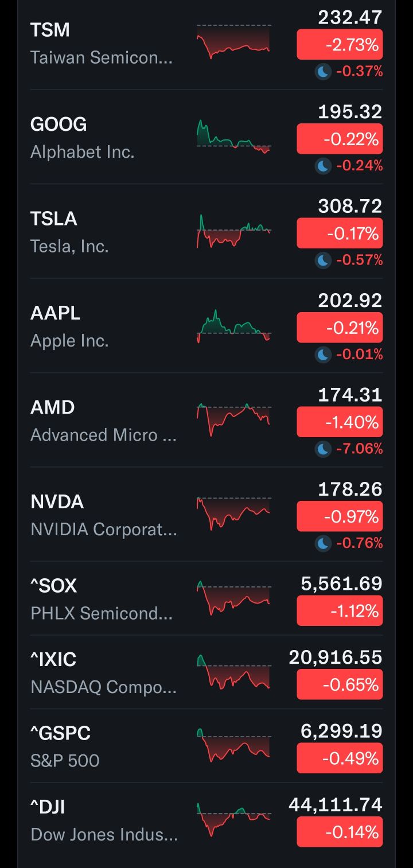Screen dimensions: 413x868
Task: Open the Taiwan Semiconductor company name
Action: click(102, 58)
